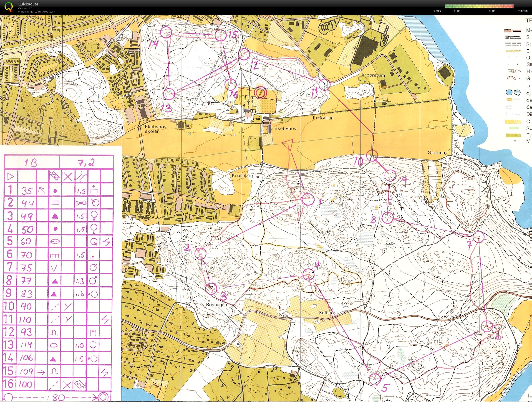Click the Version 2.4 label
This screenshot has width=532, height=402.
[25, 8]
